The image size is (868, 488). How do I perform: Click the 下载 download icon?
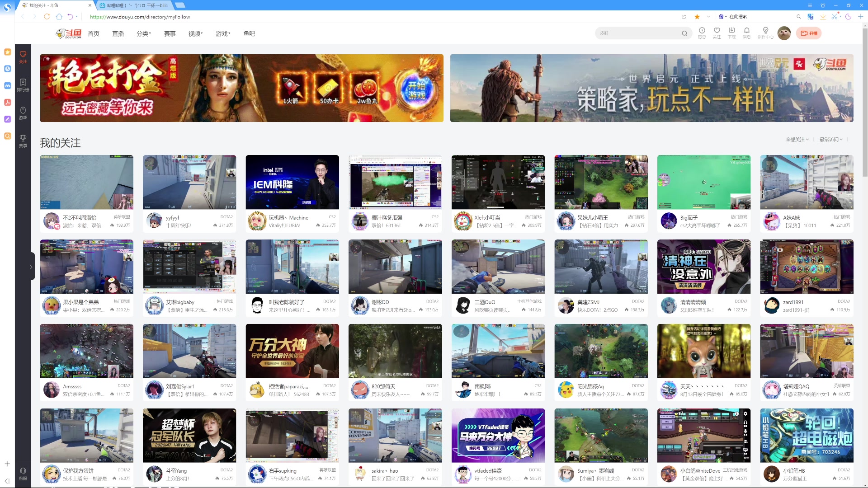(x=731, y=31)
